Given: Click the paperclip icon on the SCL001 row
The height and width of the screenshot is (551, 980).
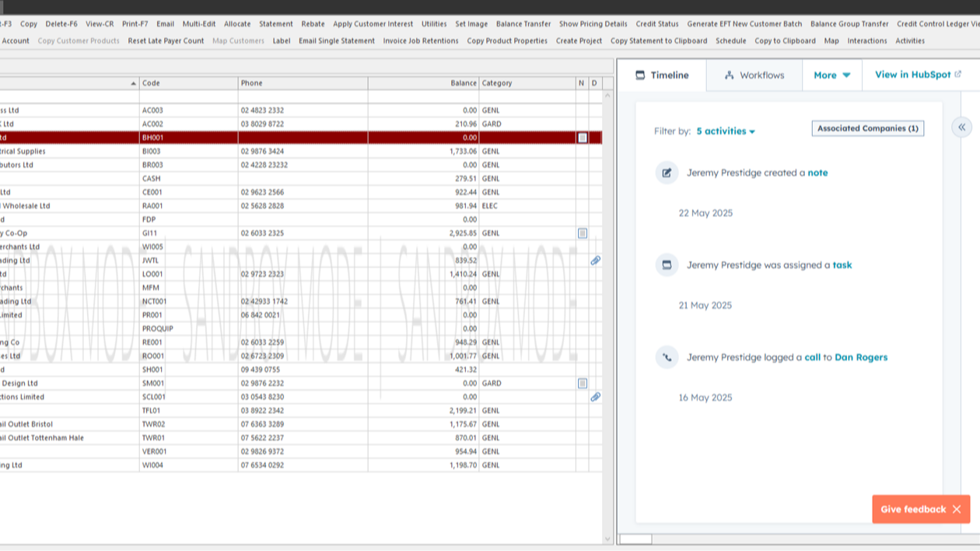Looking at the screenshot, I should pos(597,397).
